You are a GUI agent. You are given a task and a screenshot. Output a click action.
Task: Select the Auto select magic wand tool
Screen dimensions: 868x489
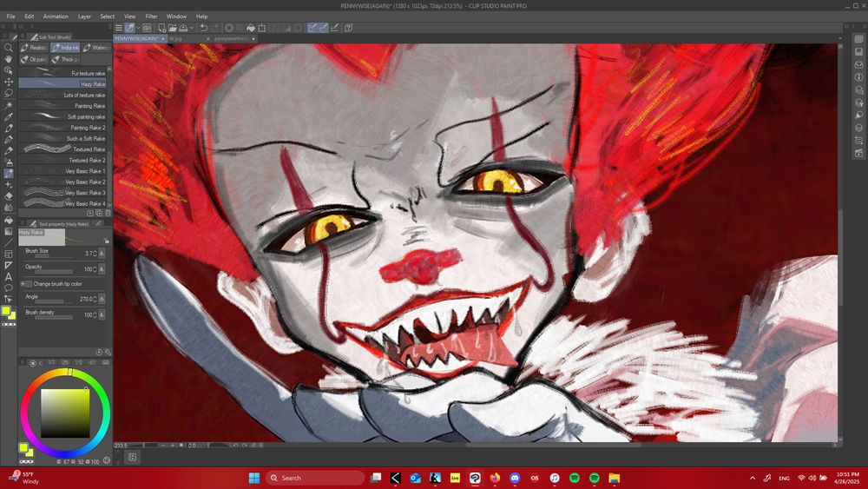pos(9,105)
